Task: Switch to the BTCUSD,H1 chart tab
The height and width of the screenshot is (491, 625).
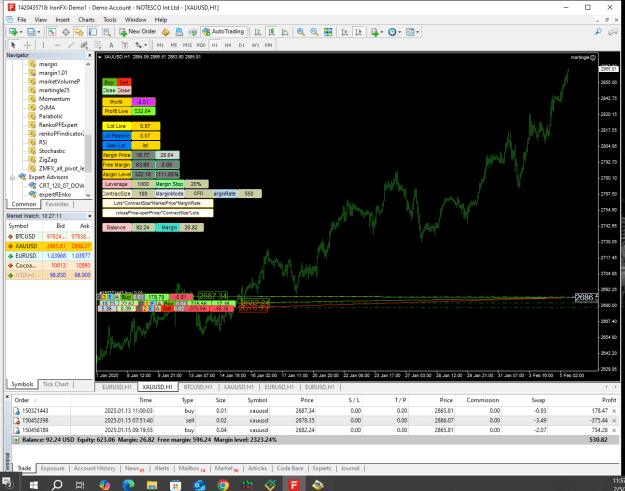Action: pyautogui.click(x=197, y=387)
